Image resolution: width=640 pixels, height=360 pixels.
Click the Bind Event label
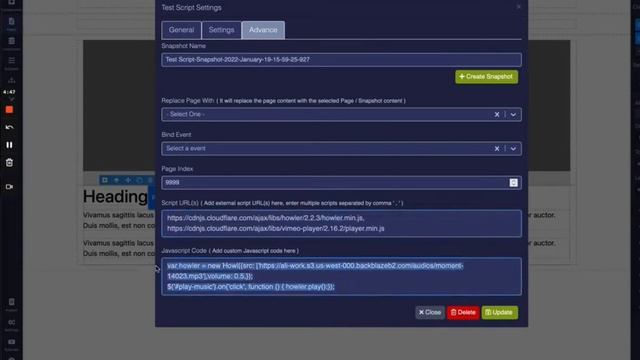click(x=176, y=135)
